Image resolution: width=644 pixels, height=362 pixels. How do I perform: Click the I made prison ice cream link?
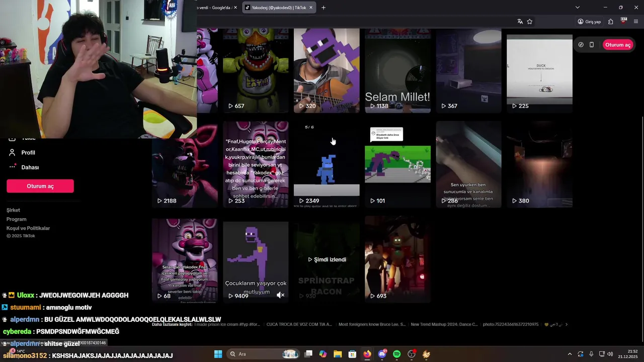pos(227,324)
